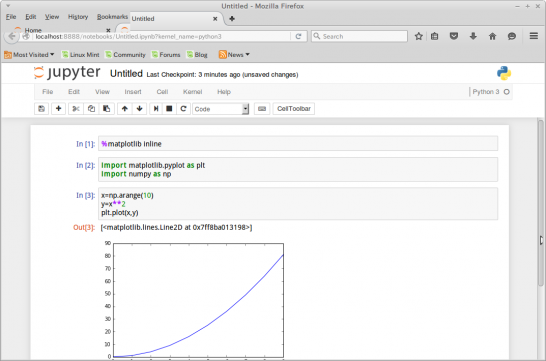Click the Python logo in the header
Screen dimensions: 546x361
point(504,73)
